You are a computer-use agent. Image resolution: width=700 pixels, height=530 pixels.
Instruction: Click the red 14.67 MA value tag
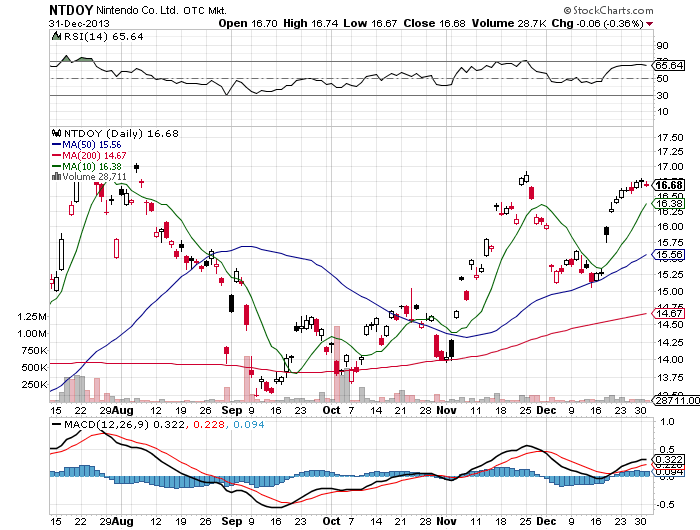[669, 313]
